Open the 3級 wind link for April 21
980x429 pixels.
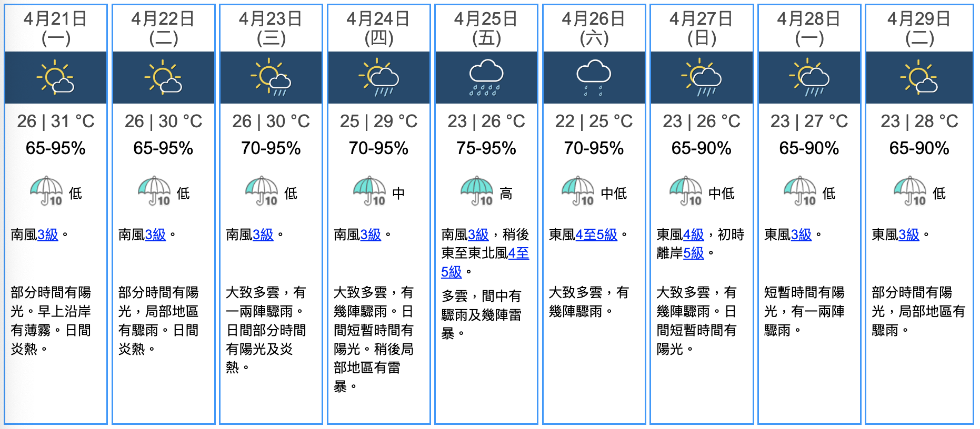coord(48,234)
